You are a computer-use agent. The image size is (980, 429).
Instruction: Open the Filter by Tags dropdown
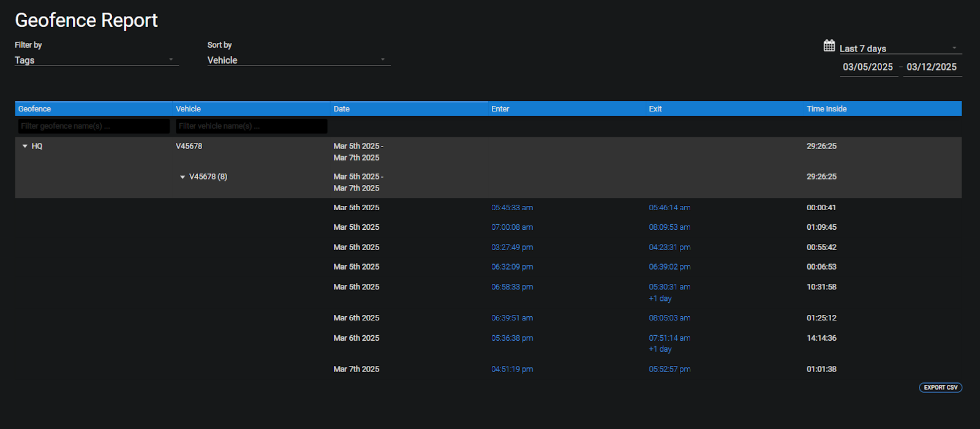pos(96,60)
